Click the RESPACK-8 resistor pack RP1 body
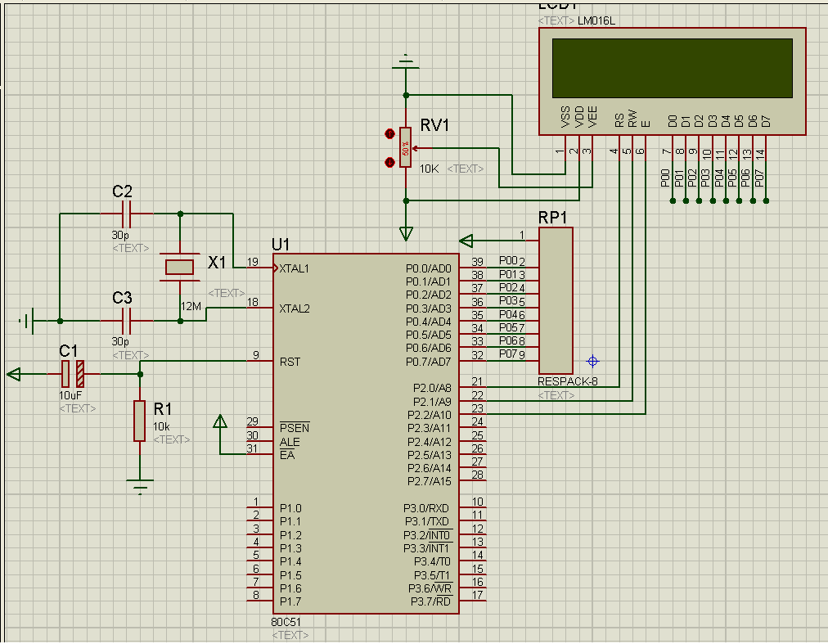The image size is (828, 644). [x=556, y=299]
